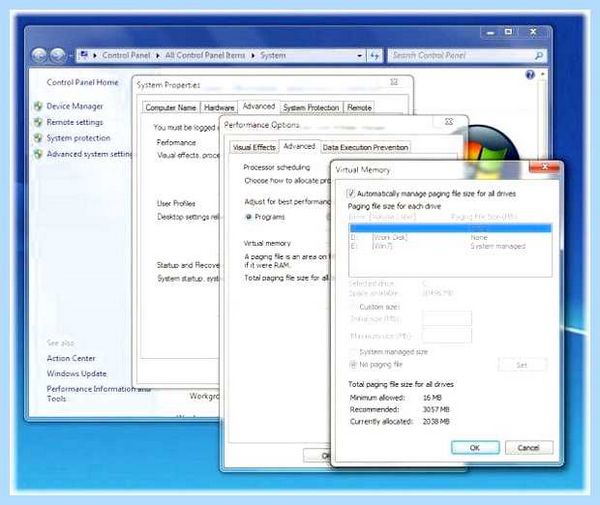The height and width of the screenshot is (505, 600).
Task: Open the Control Panel Home link
Action: (x=82, y=82)
